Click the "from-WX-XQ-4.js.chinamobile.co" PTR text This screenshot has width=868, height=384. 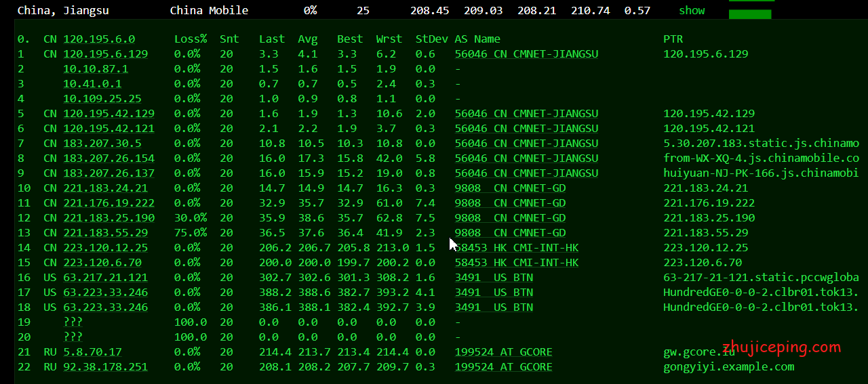(x=762, y=158)
